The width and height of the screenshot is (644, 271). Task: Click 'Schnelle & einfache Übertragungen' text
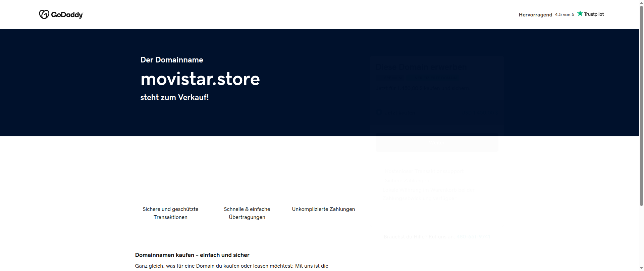tap(247, 213)
